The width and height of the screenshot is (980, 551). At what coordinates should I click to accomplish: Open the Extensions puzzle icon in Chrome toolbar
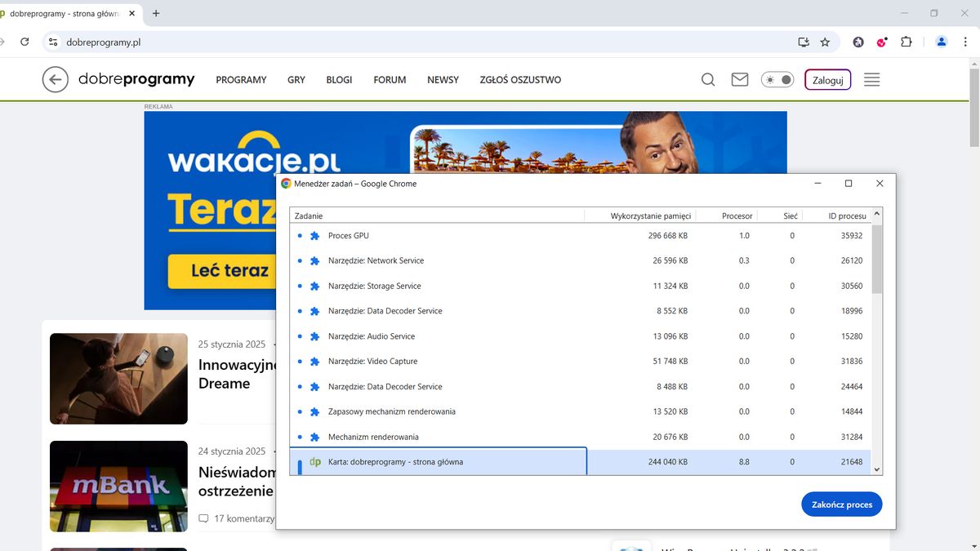pos(906,42)
